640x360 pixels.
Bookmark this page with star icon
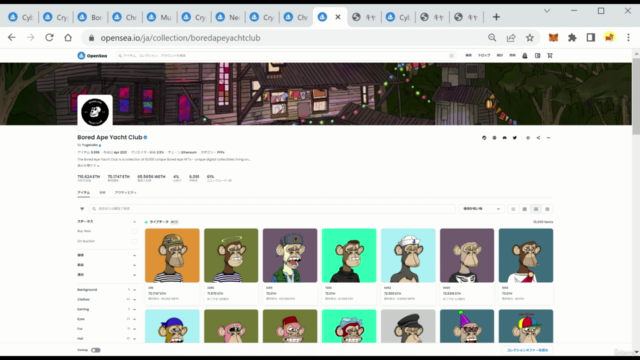pos(530,38)
